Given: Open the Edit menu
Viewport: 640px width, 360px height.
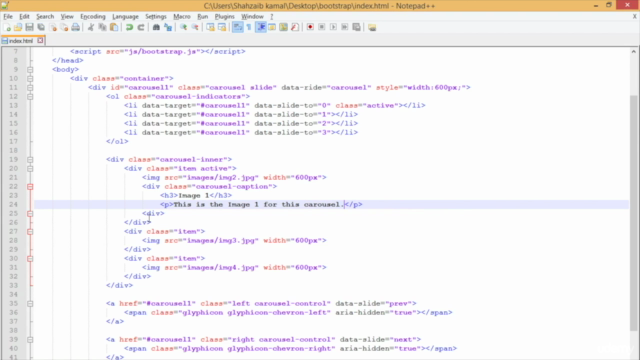Looking at the screenshot, I should coord(24,16).
